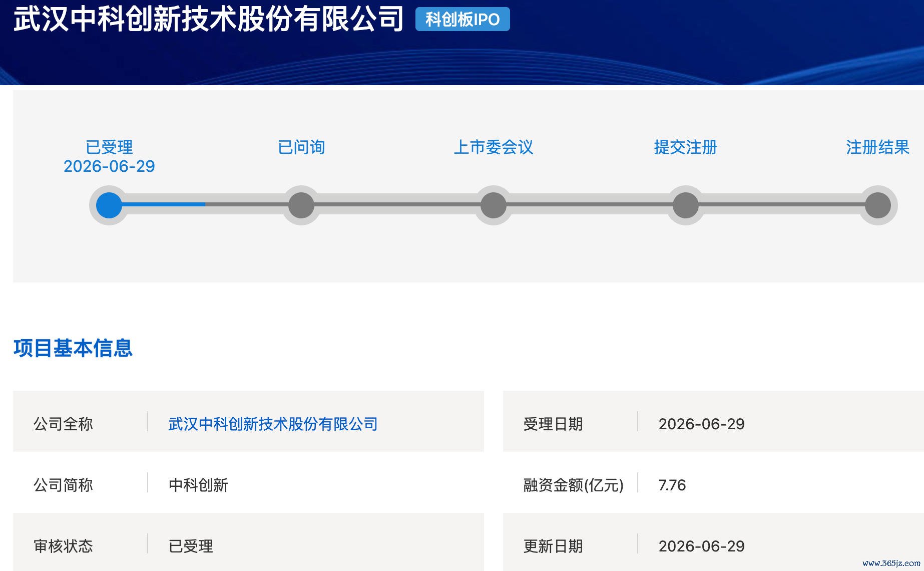The image size is (924, 571).
Task: Click the blue progress bar segment
Action: (164, 204)
